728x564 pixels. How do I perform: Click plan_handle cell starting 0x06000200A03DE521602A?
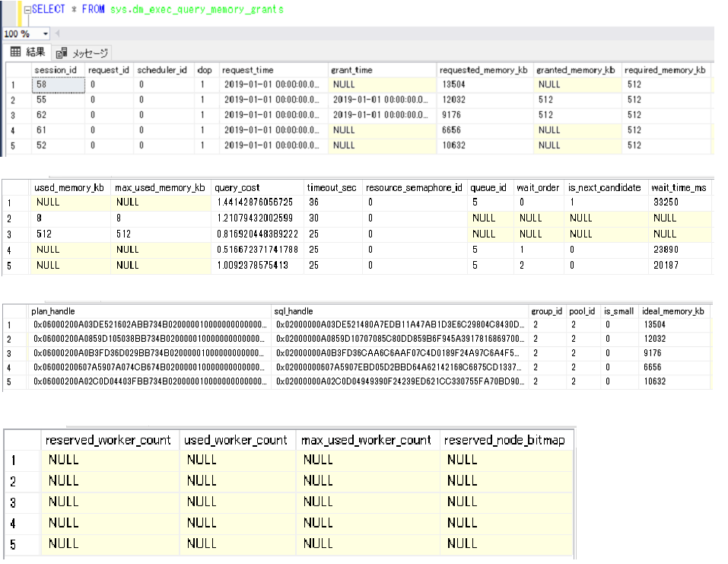click(150, 325)
